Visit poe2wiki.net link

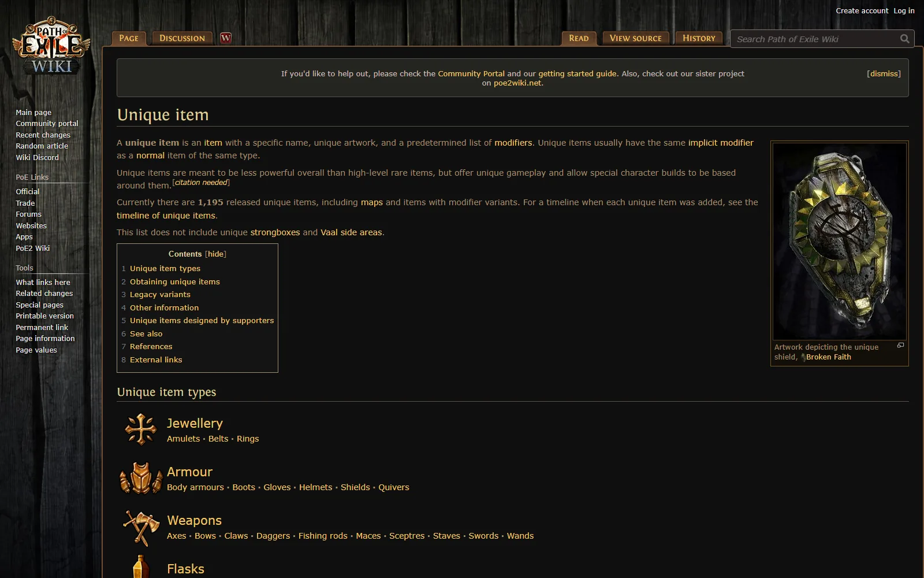click(517, 83)
